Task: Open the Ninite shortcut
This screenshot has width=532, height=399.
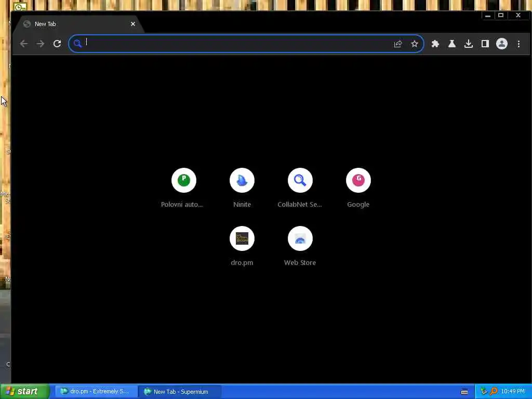Action: click(242, 188)
